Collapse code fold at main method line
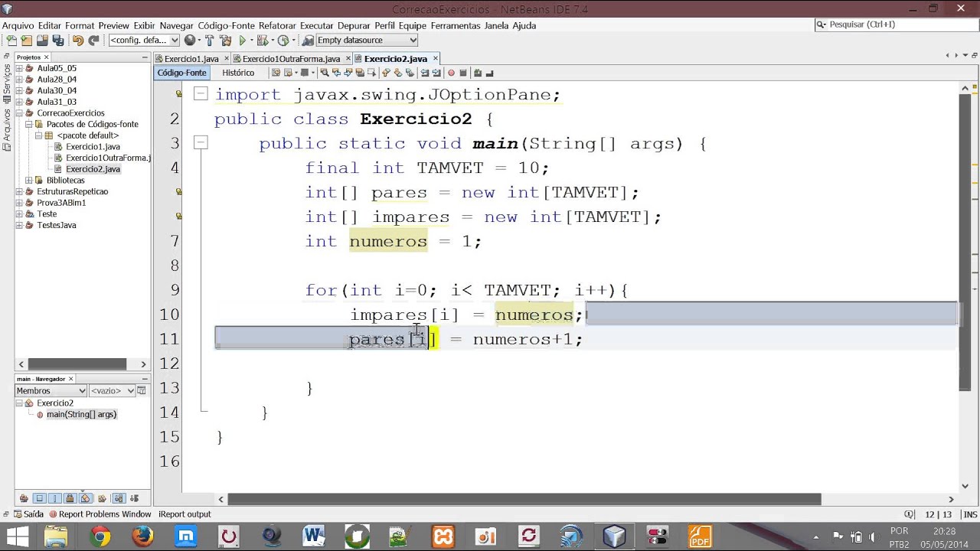The width and height of the screenshot is (980, 551). pyautogui.click(x=200, y=143)
